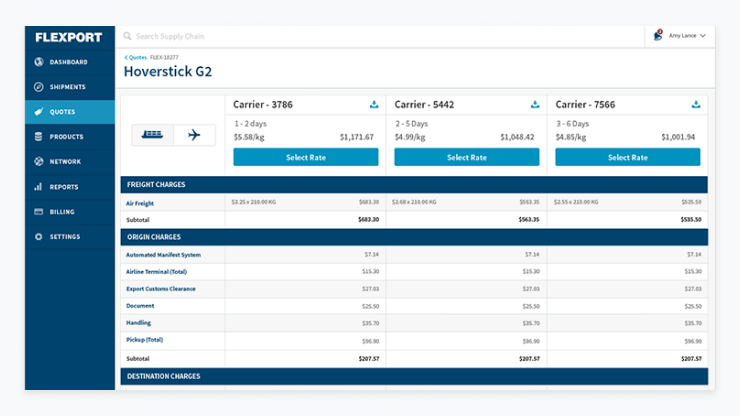This screenshot has width=740, height=416.
Task: Click the $1,001.94 total price
Action: tap(678, 137)
